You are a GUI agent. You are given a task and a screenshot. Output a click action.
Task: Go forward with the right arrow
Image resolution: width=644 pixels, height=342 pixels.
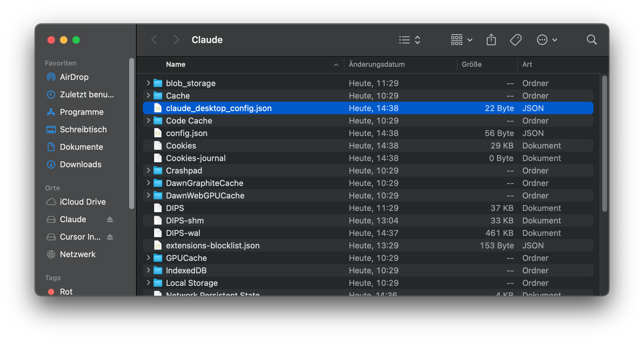pos(176,40)
